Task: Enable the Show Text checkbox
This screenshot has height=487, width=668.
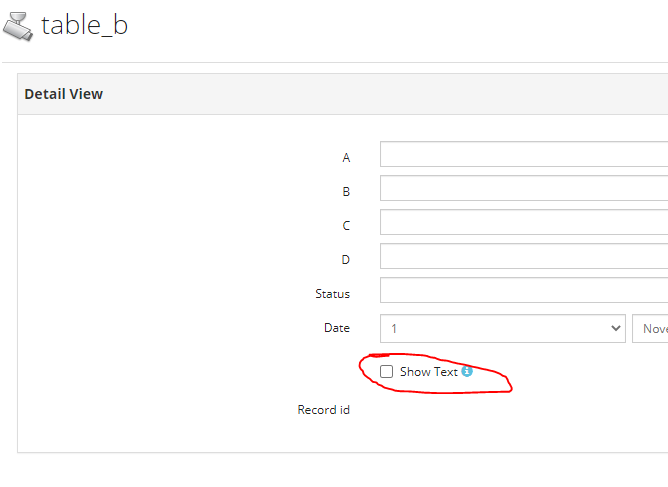Action: pyautogui.click(x=386, y=372)
